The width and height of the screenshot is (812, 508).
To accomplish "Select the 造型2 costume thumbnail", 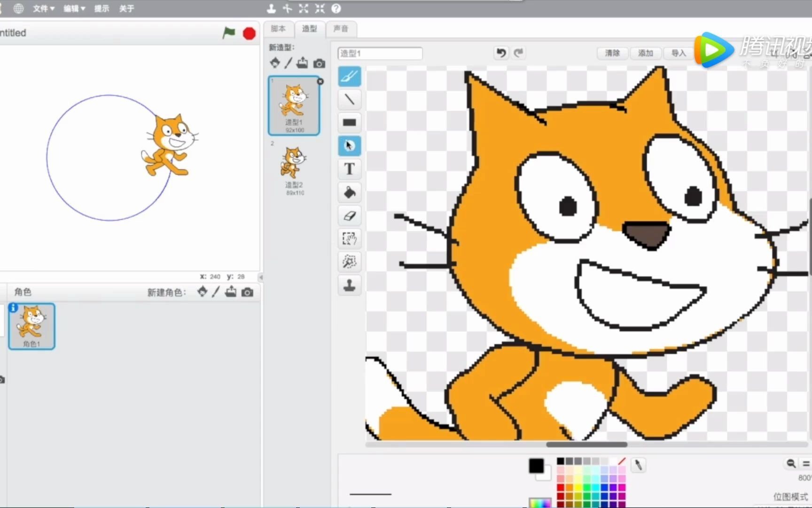I will [x=294, y=168].
